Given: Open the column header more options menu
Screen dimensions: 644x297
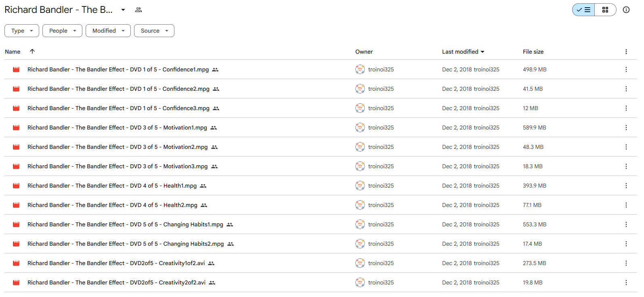Looking at the screenshot, I should pos(626,52).
